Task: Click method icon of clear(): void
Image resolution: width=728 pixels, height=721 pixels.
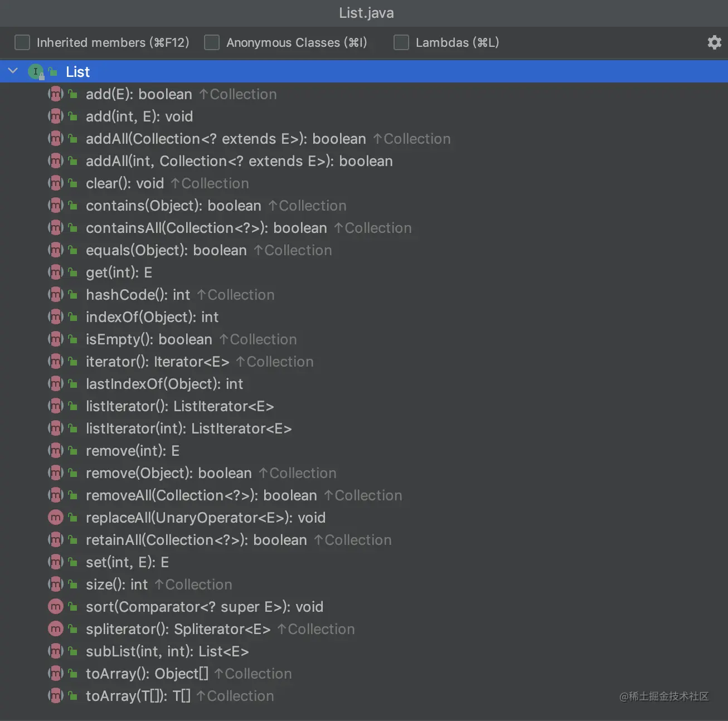Action: (56, 183)
